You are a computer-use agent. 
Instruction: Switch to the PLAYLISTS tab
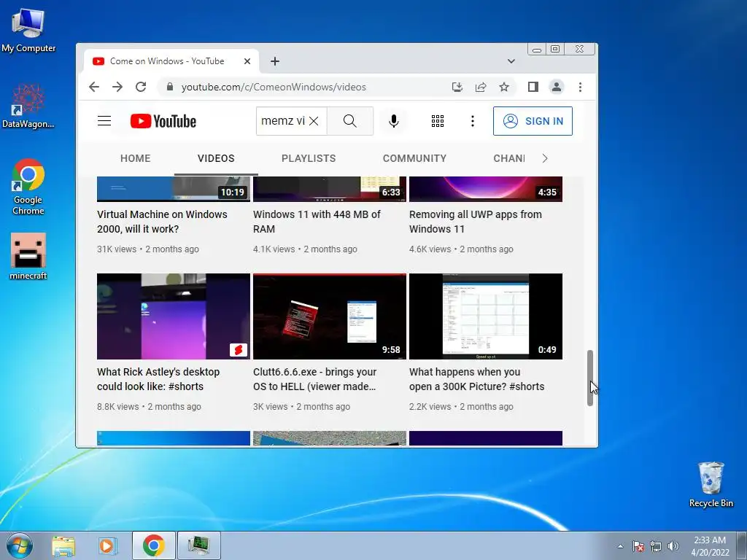309,158
